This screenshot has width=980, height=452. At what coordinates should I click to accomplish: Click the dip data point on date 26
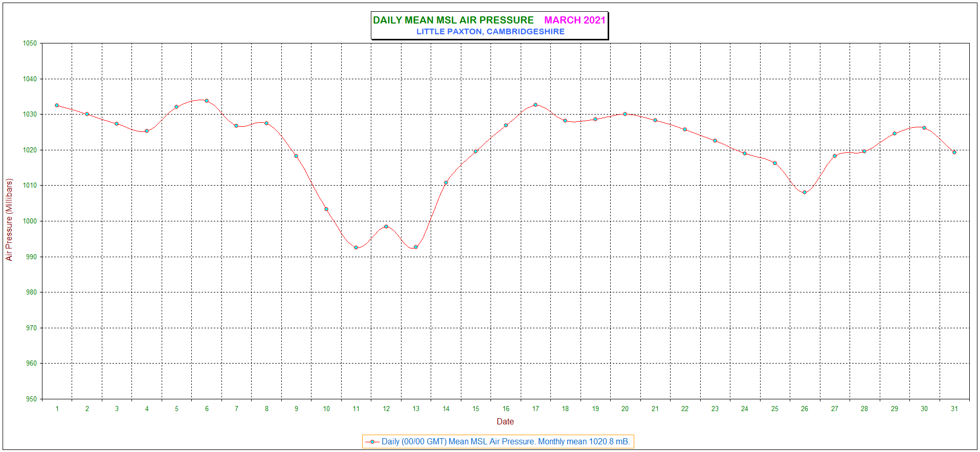[805, 192]
